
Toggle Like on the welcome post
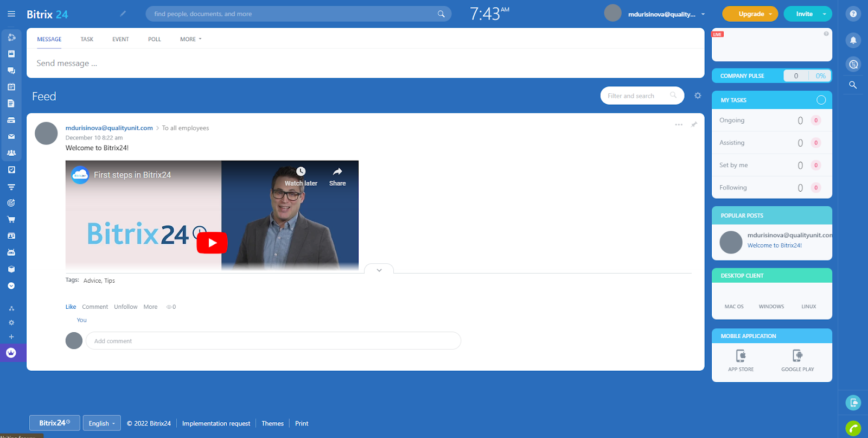coord(71,307)
